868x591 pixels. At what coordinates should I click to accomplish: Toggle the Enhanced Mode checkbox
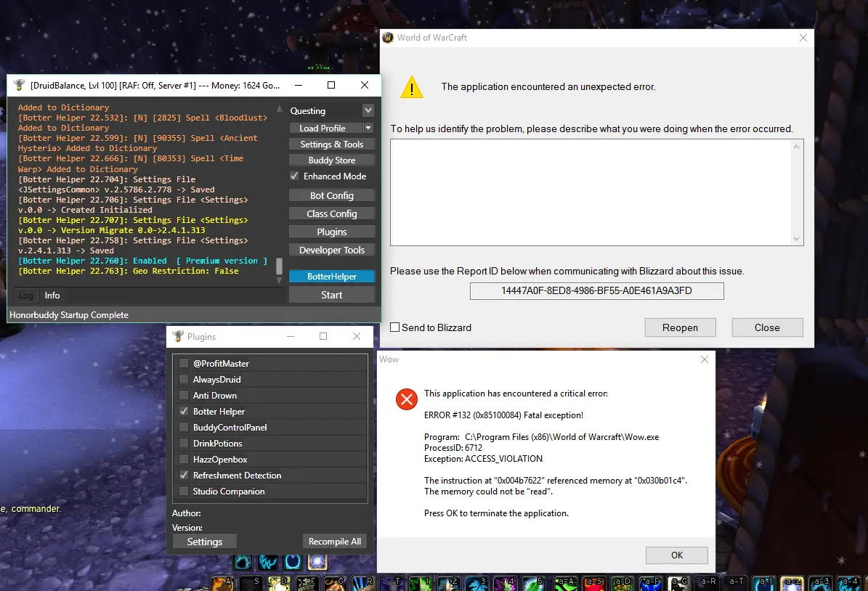(294, 176)
